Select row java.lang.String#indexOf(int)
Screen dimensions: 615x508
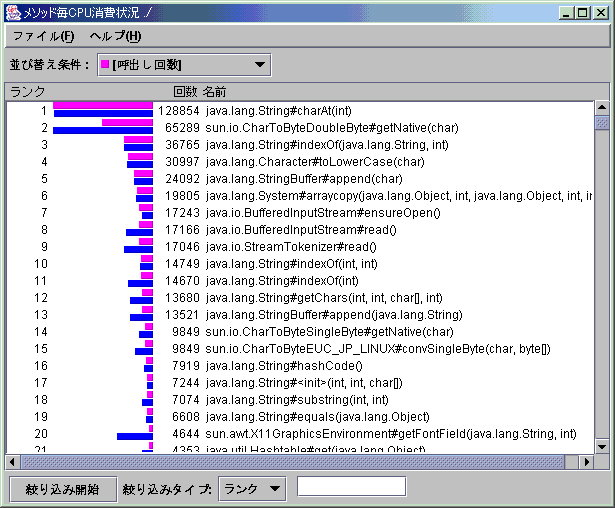[x=300, y=280]
